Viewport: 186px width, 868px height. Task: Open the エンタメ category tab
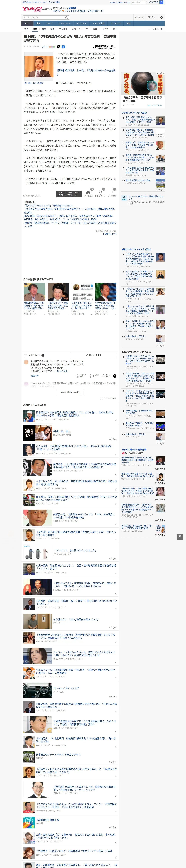(63, 29)
